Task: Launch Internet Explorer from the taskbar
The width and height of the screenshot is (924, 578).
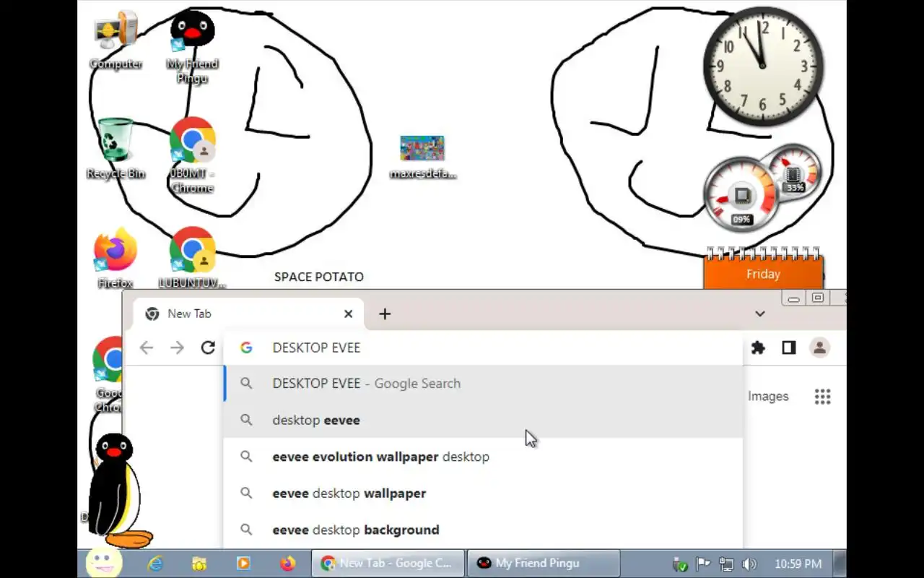Action: (155, 563)
